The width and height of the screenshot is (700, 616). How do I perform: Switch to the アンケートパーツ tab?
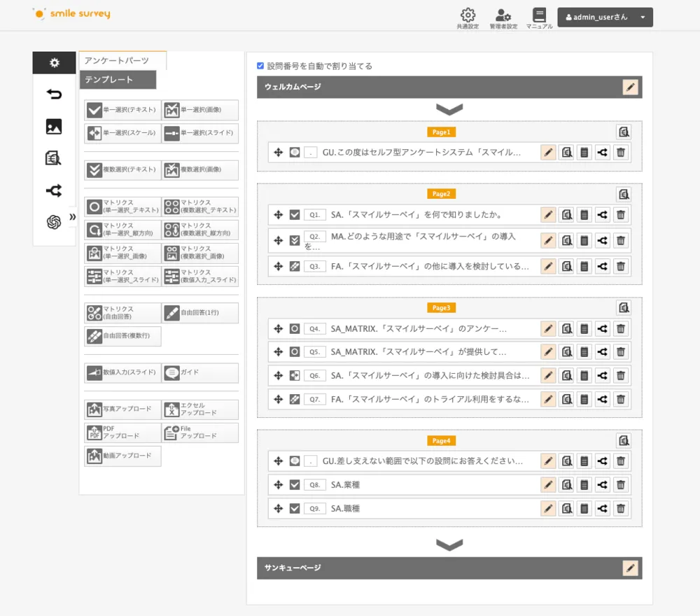tap(122, 61)
